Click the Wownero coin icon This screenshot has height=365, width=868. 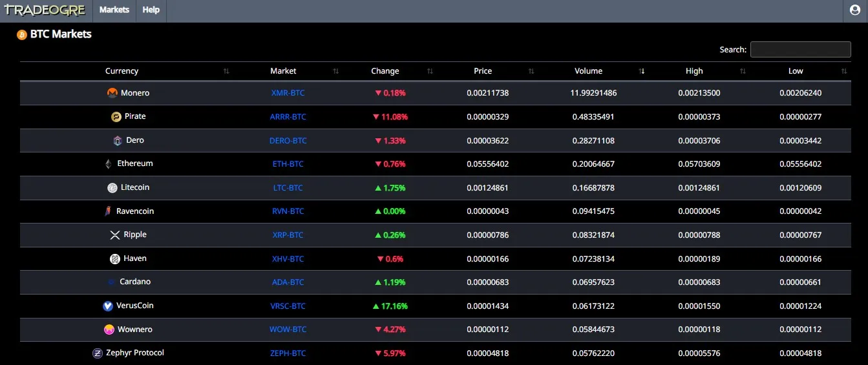click(x=109, y=329)
